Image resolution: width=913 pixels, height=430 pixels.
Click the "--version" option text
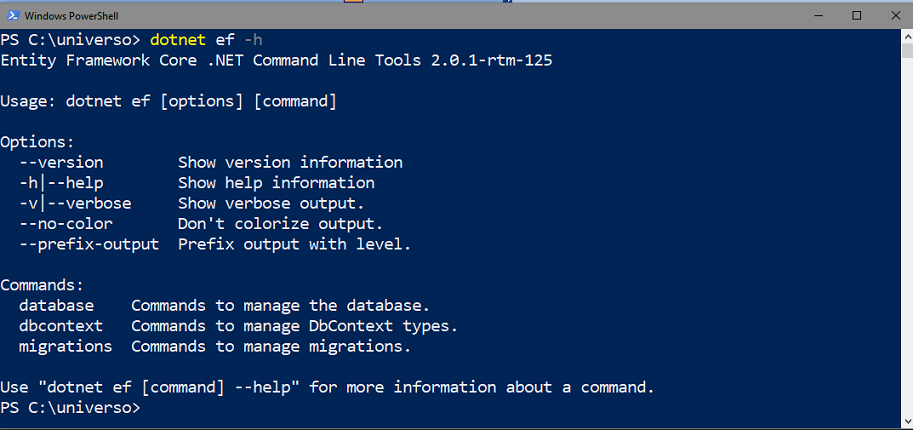click(x=61, y=163)
